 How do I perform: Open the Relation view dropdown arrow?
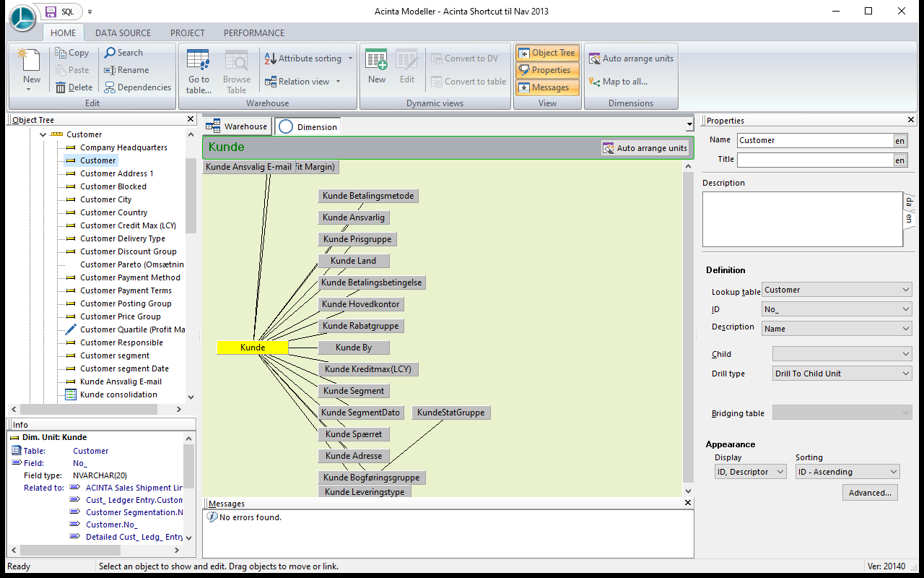click(338, 82)
